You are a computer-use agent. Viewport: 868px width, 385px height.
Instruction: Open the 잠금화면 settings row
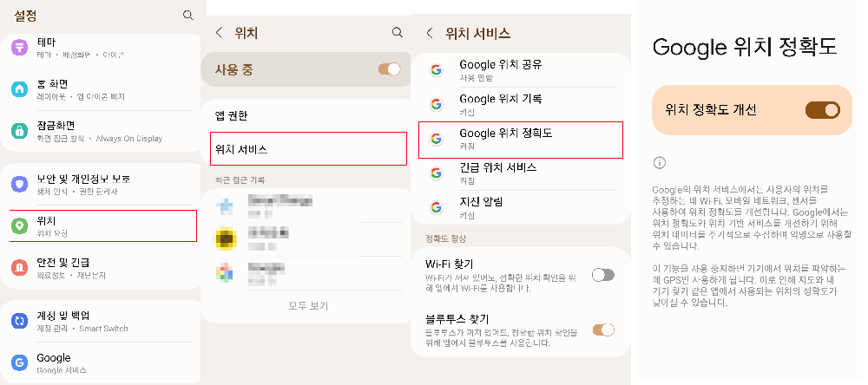tap(100, 131)
